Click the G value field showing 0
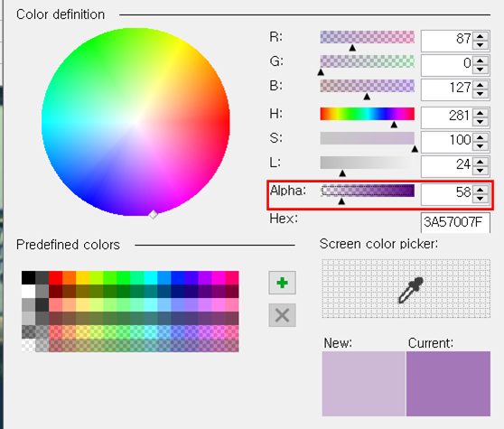504x429 pixels. 447,65
